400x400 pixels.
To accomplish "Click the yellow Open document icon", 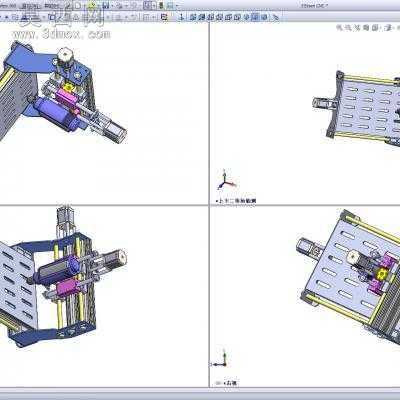I will pos(91,6).
